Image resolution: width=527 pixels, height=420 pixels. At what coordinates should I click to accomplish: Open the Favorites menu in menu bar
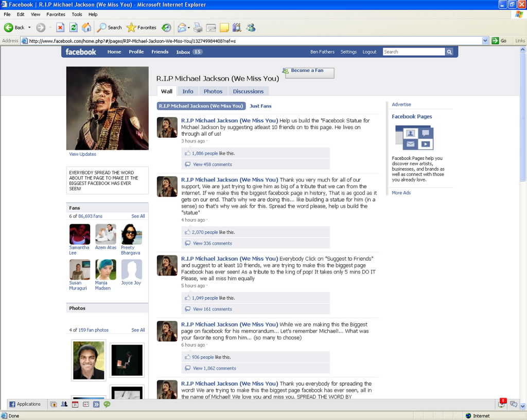(x=56, y=14)
